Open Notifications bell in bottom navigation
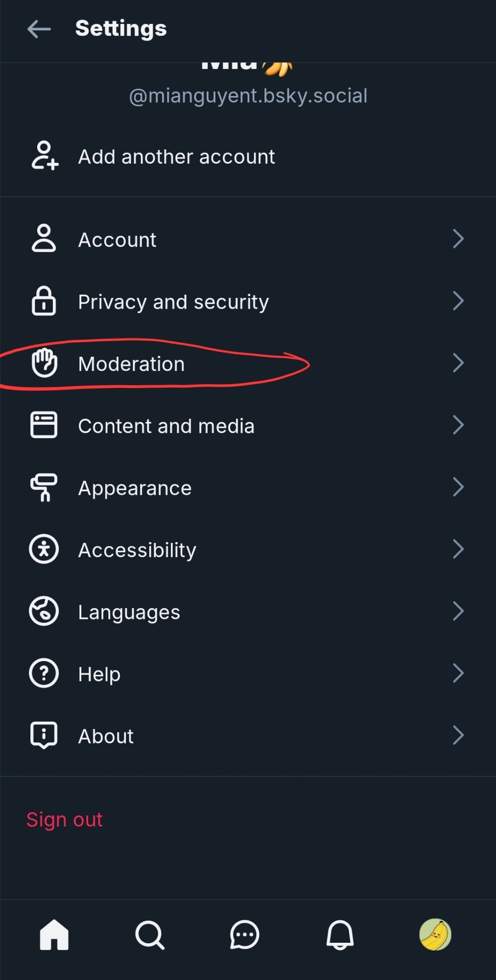496x980 pixels. coord(340,935)
